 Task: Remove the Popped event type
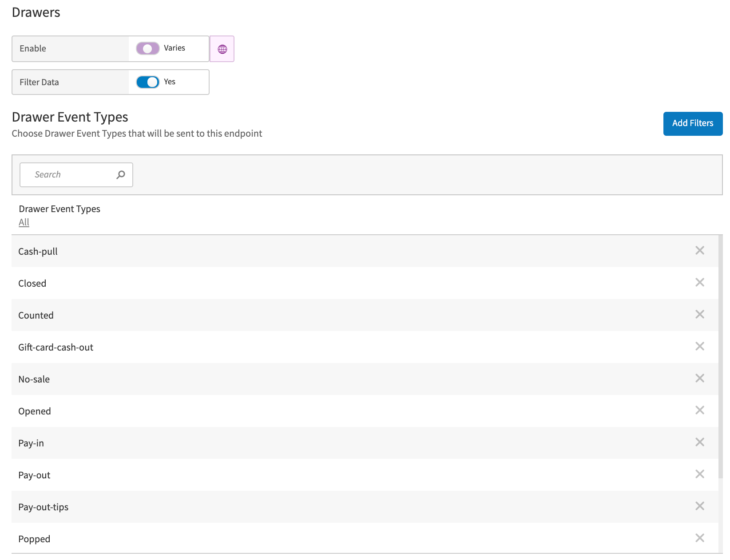click(699, 538)
